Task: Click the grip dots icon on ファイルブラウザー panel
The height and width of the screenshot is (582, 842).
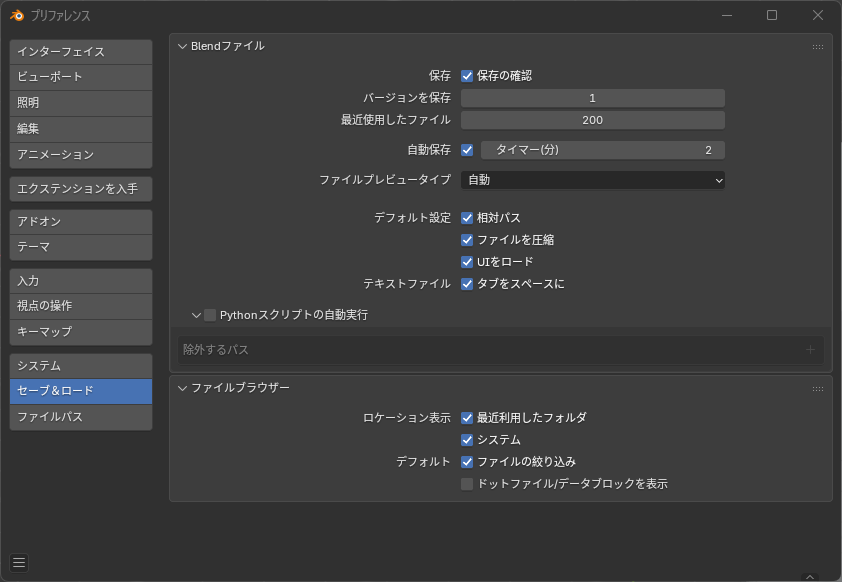Action: click(x=818, y=388)
